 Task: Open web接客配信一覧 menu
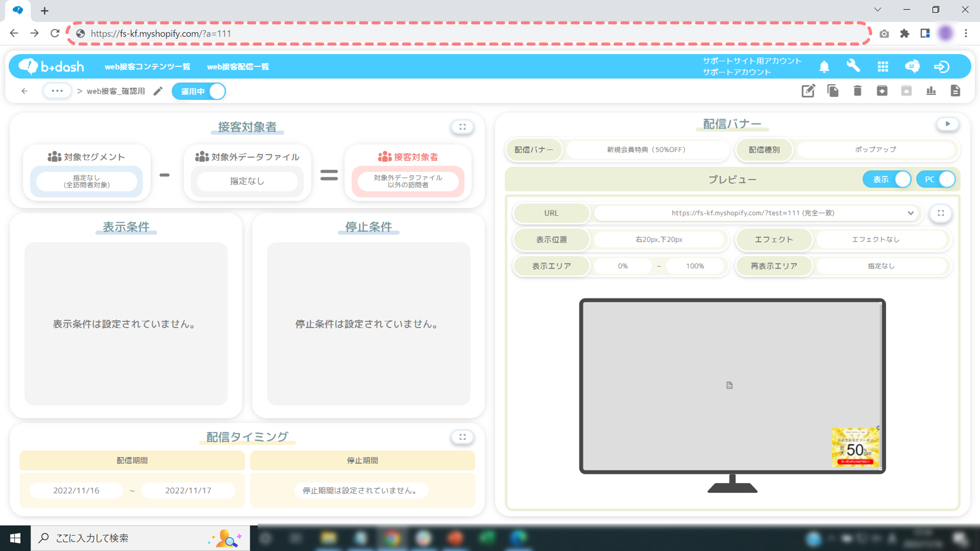point(238,66)
